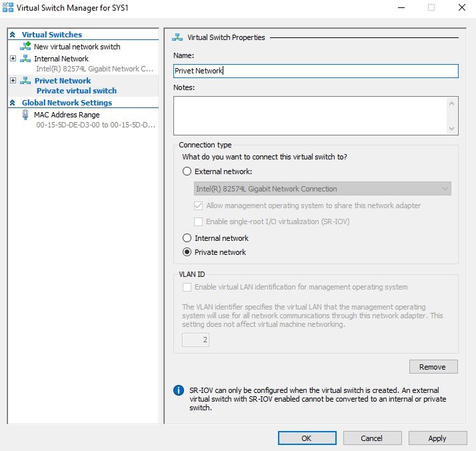Screen dimensions: 476x451
Task: Collapse the Virtual Switches section chevron
Action: tap(13, 35)
